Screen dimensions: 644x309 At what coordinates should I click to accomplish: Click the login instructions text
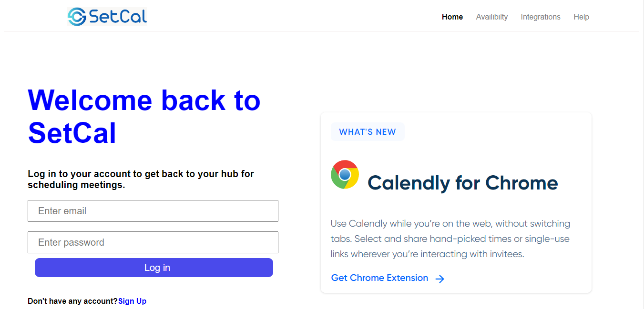click(141, 179)
